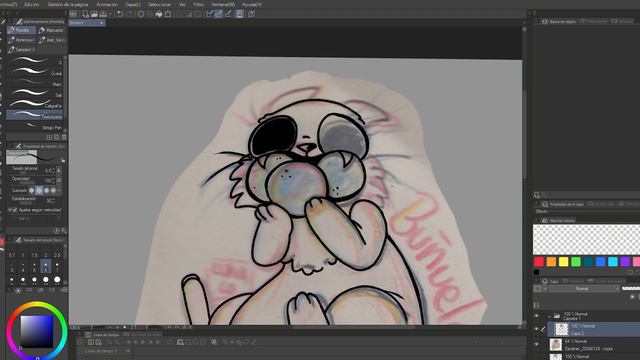
Task: Click the Mezclar colores panel tab
Action: pyautogui.click(x=558, y=220)
